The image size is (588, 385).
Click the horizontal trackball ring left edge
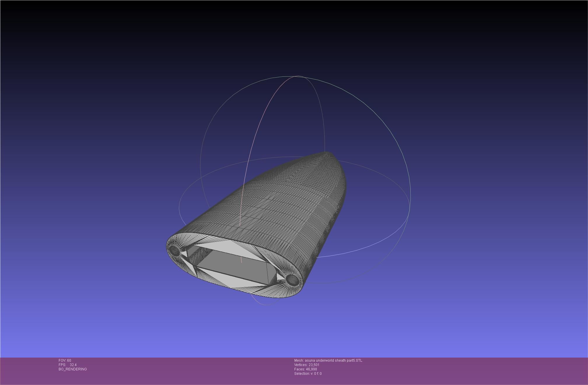click(x=179, y=207)
